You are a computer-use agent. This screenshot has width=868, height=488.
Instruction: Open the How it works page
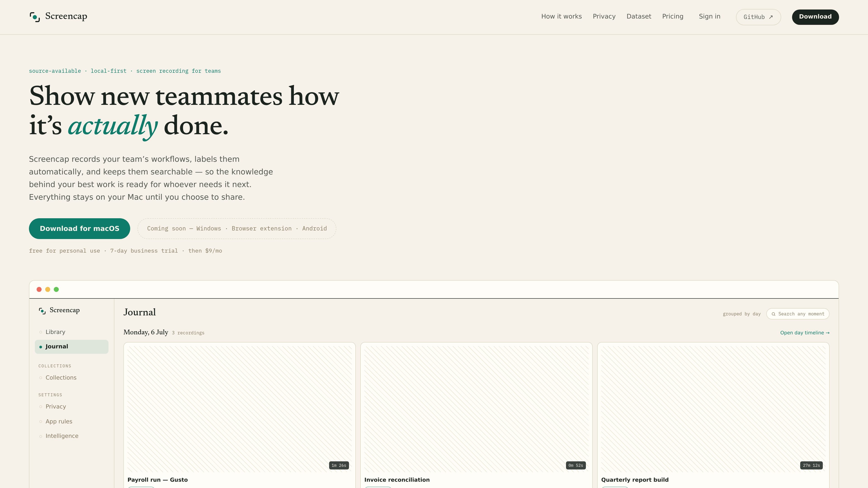pos(561,16)
